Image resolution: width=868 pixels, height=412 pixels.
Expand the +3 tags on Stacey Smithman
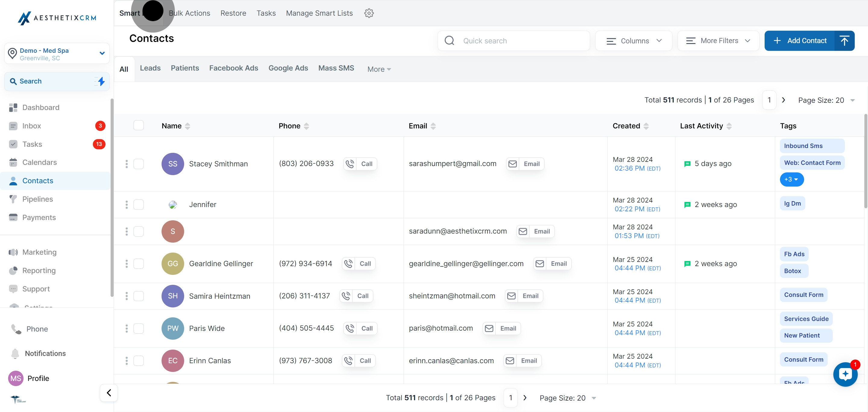click(791, 180)
